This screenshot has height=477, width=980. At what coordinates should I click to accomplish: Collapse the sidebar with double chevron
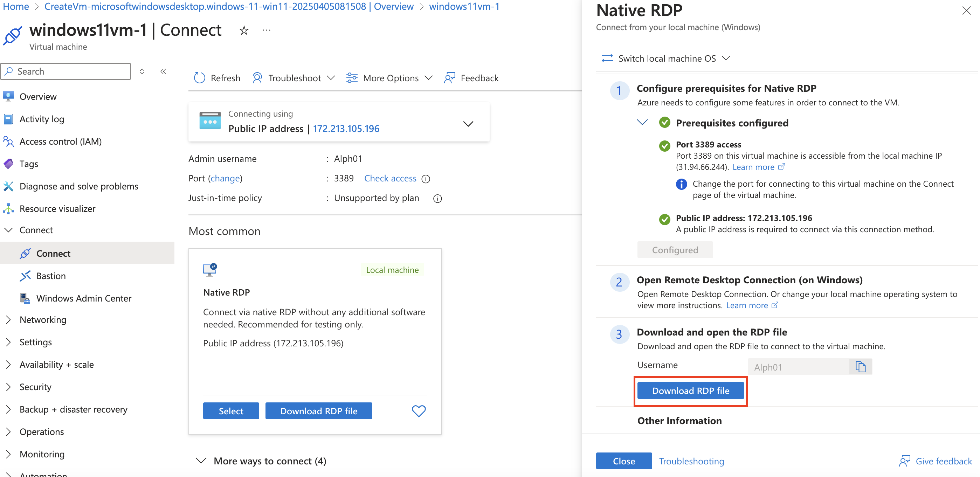163,71
